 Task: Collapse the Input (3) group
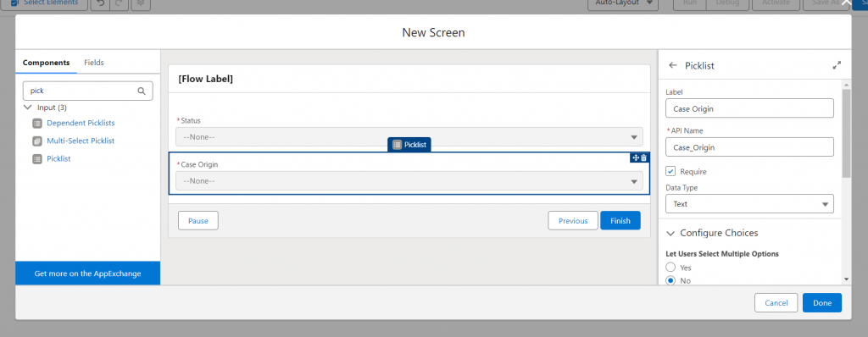pyautogui.click(x=28, y=108)
